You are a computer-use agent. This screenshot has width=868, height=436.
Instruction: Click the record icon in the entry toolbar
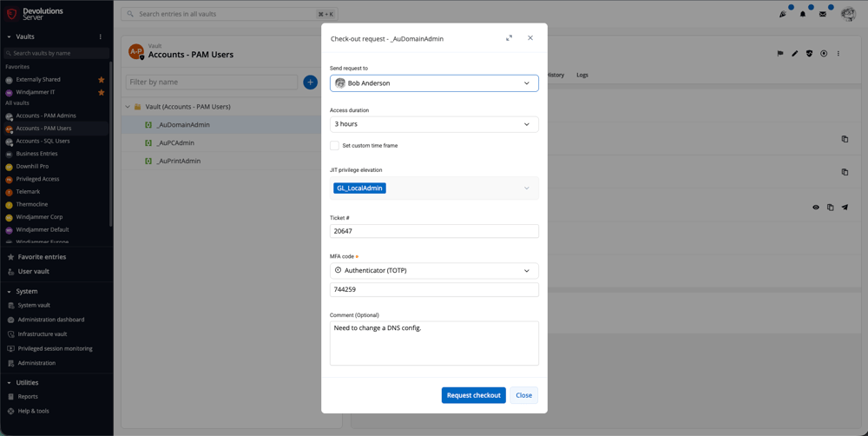(824, 54)
